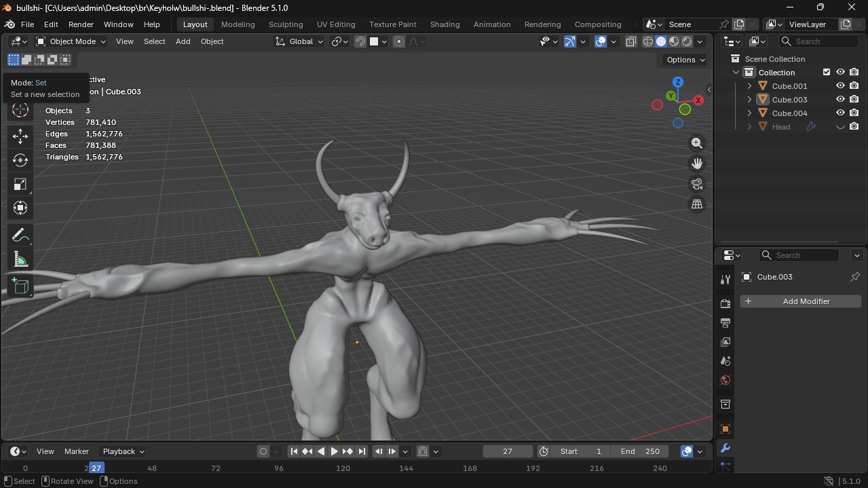Play the animation forward
Screen dimensions: 868x488
(334, 451)
